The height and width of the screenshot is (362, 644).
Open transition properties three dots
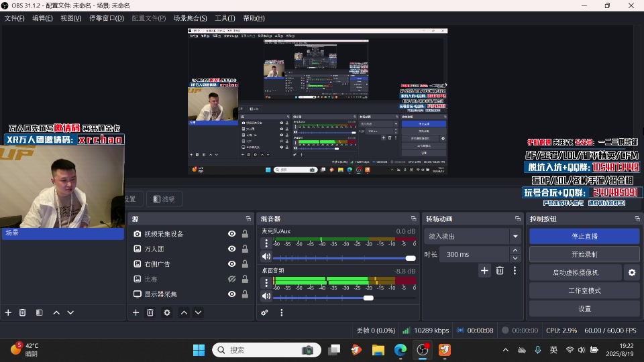[x=515, y=270]
